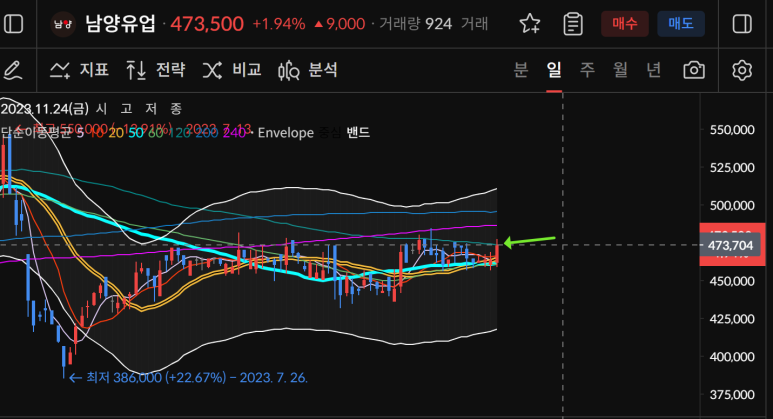Select the 일 daily chart tab

click(x=554, y=70)
